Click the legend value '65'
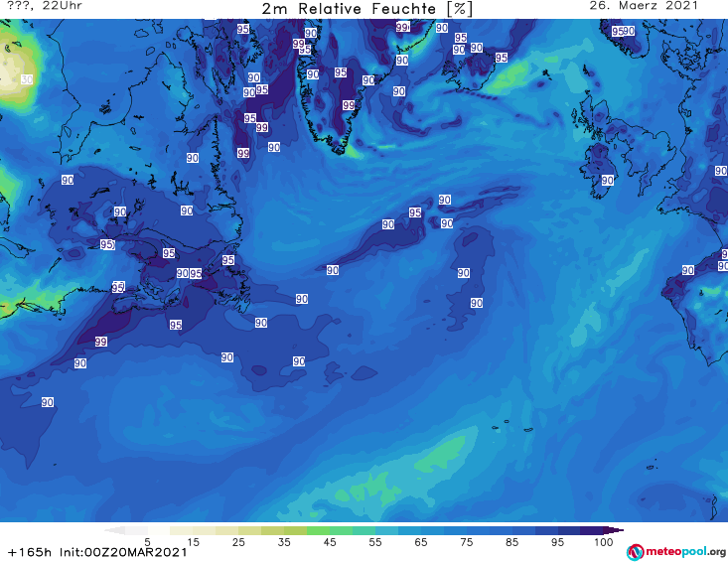Screen dimensions: 728x562 [421, 542]
